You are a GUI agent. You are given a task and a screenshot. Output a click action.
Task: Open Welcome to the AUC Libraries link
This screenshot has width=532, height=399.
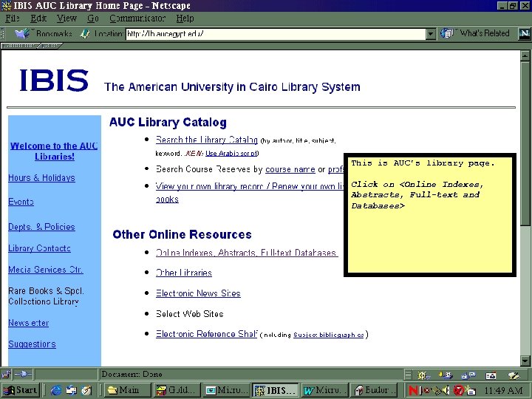tap(54, 151)
